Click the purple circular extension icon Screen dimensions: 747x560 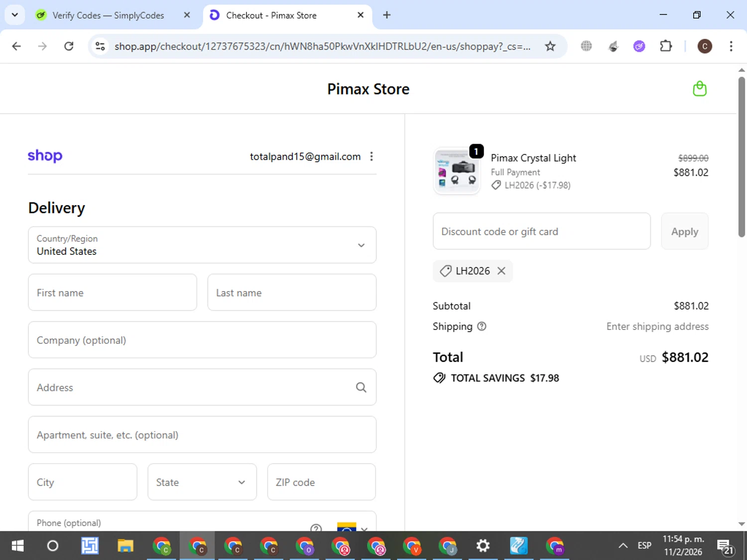point(639,46)
